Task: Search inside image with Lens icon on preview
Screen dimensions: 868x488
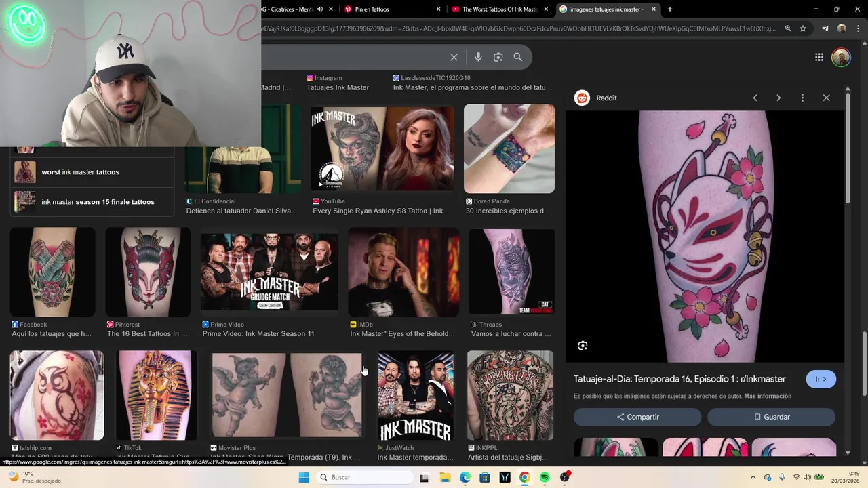Action: [583, 346]
